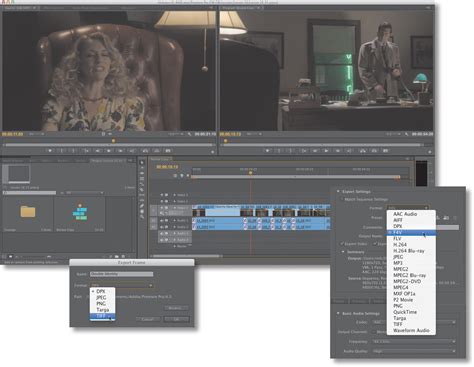Click the project preview thumbnail
The width and height of the screenshot is (474, 367).
click(16, 174)
